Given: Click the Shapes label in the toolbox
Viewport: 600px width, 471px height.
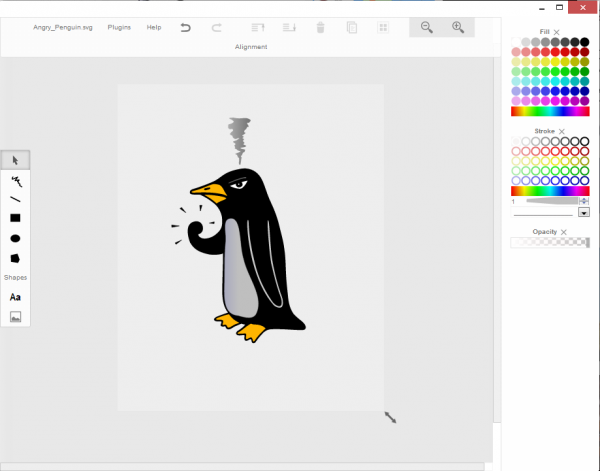Looking at the screenshot, I should click(15, 277).
